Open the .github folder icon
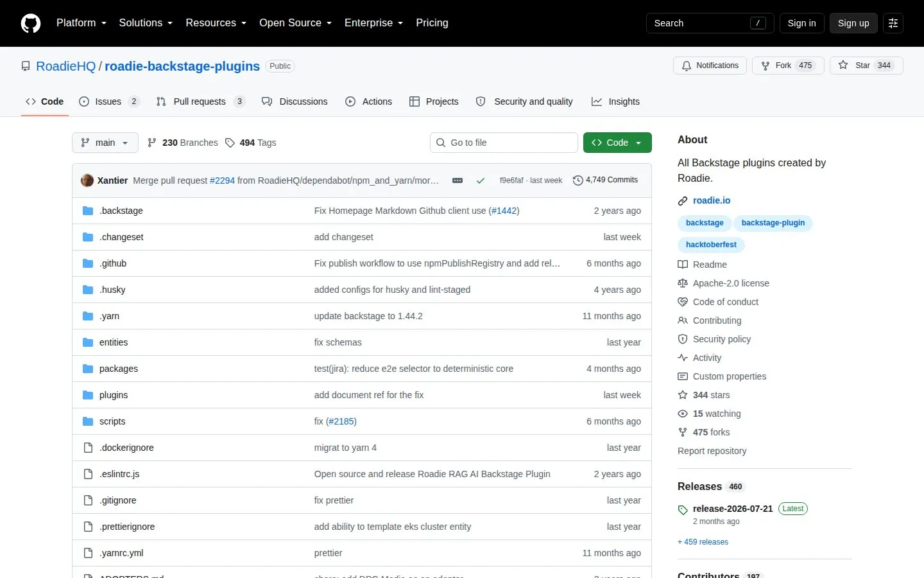This screenshot has height=578, width=924. [x=88, y=263]
